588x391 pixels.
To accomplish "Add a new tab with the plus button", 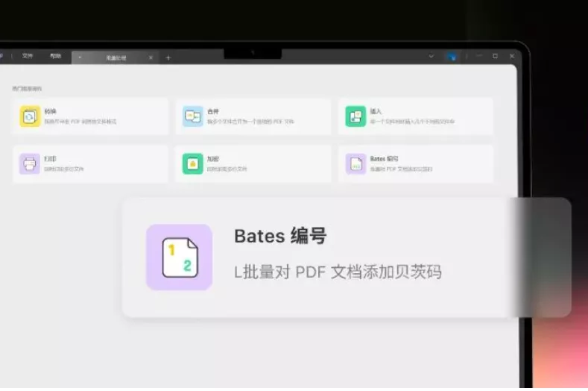I will [x=168, y=58].
